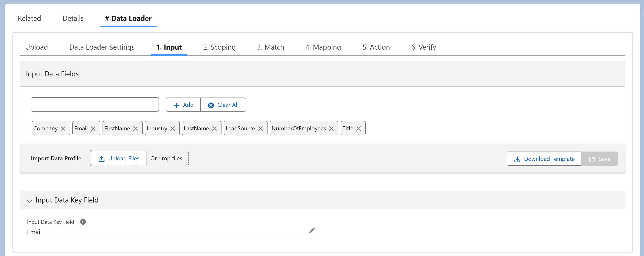Click the Or drop files zone

pos(166,158)
